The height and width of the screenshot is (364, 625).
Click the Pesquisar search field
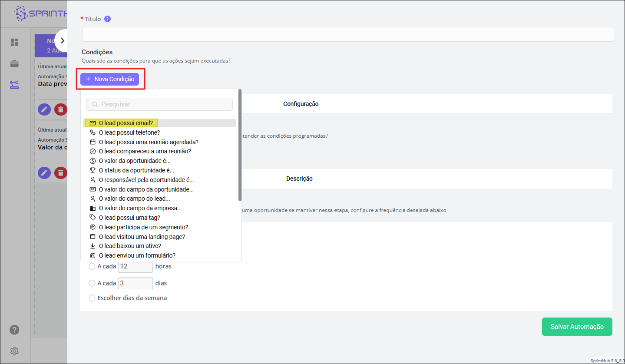(159, 104)
